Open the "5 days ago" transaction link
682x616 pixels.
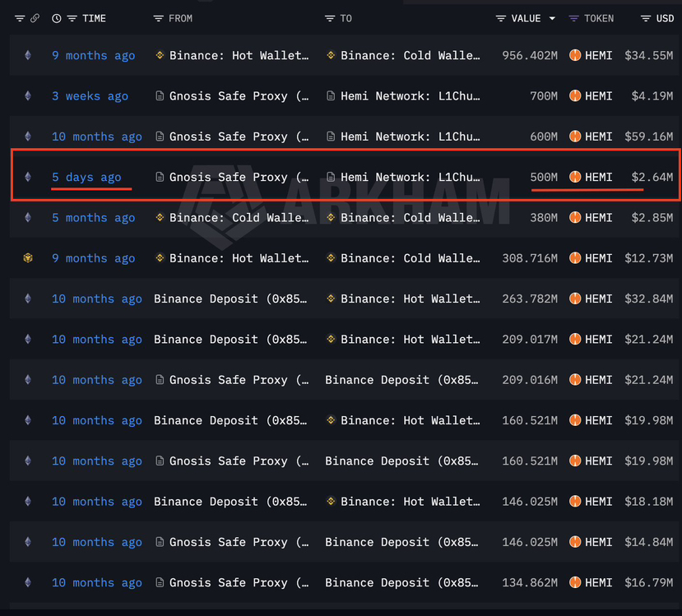point(86,178)
